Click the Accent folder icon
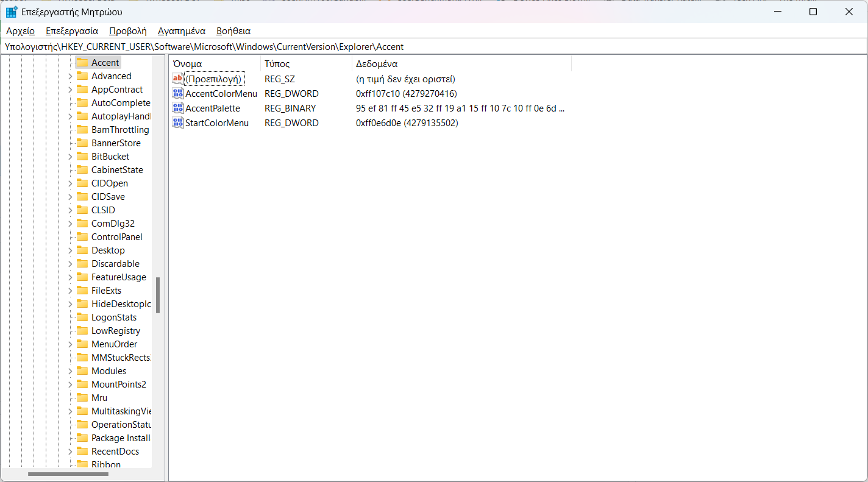 point(82,63)
